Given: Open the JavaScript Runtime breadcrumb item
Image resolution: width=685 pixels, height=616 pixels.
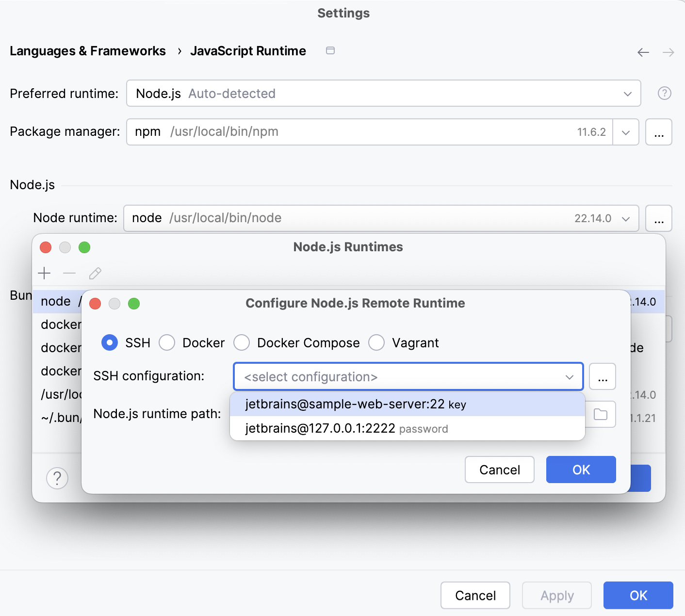Looking at the screenshot, I should (x=248, y=50).
